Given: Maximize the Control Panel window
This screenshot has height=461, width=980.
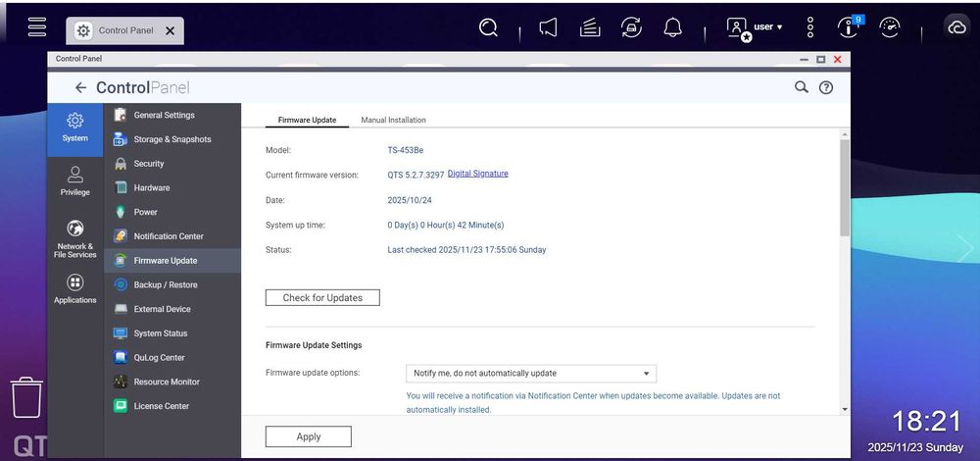Looking at the screenshot, I should pos(820,60).
